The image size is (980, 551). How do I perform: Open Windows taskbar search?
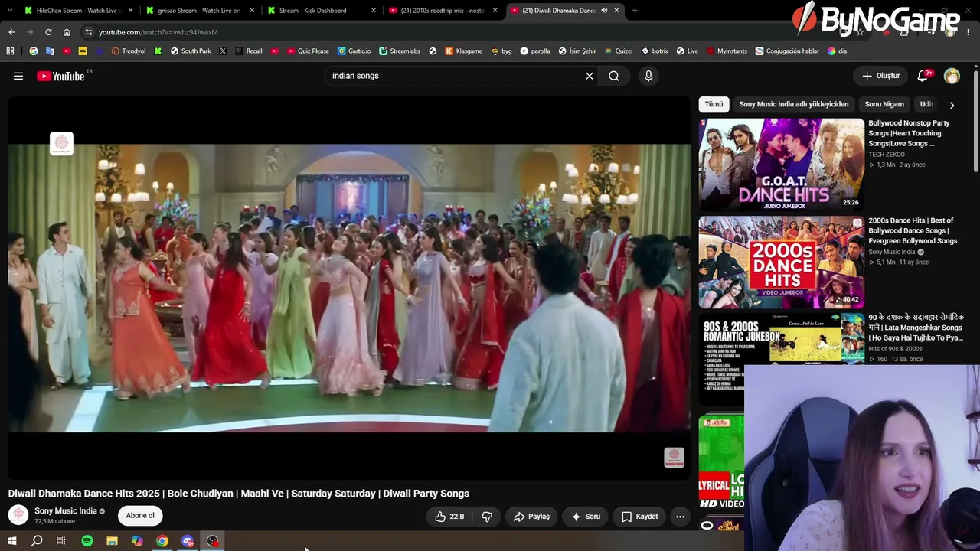coord(37,541)
